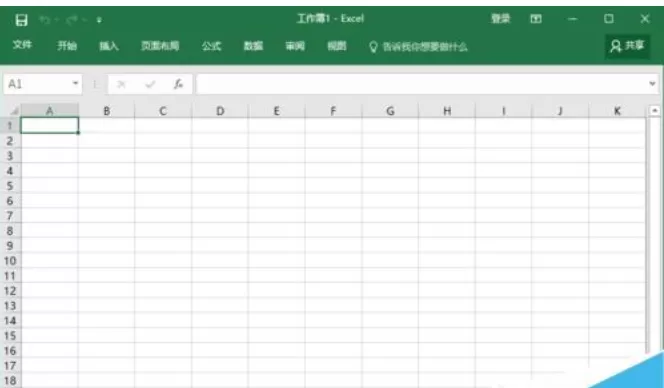This screenshot has height=388, width=664.
Task: Select column H header
Action: pyautogui.click(x=447, y=111)
